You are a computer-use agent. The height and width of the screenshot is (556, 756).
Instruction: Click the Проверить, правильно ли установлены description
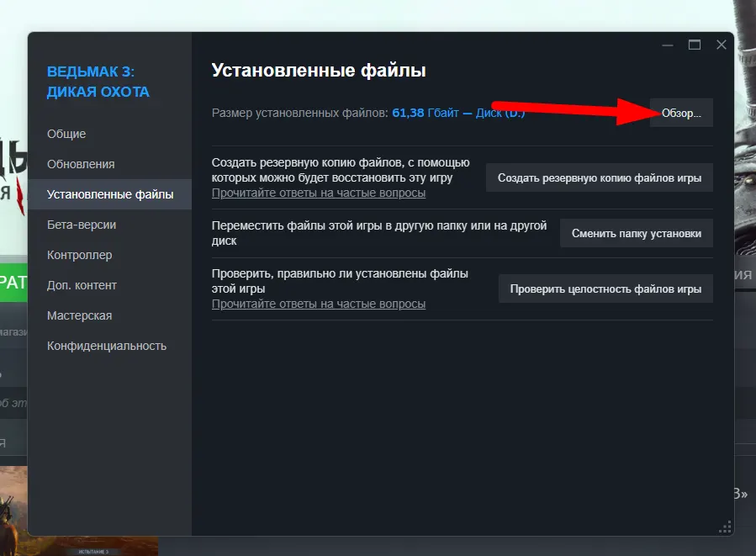(340, 281)
